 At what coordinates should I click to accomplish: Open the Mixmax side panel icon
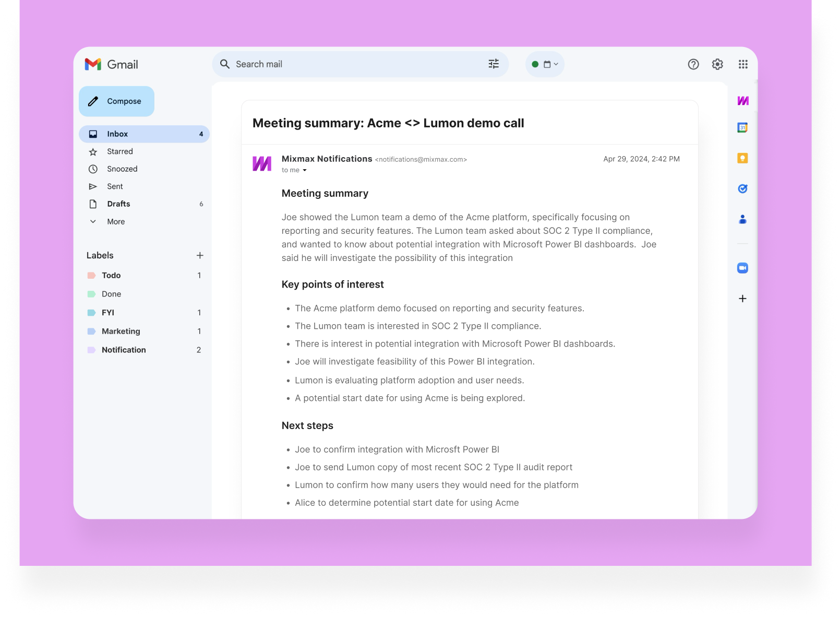(x=742, y=101)
